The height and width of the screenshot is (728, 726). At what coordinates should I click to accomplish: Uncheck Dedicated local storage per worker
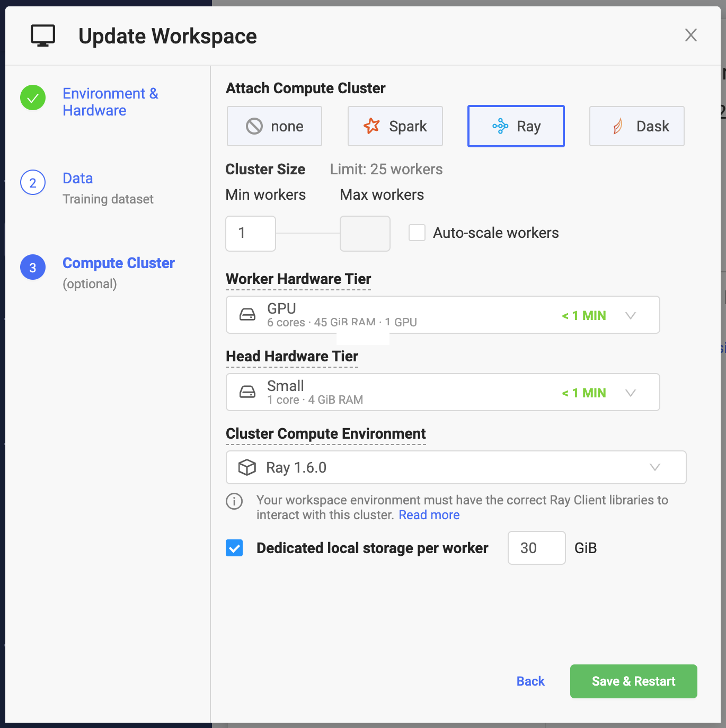coord(234,548)
